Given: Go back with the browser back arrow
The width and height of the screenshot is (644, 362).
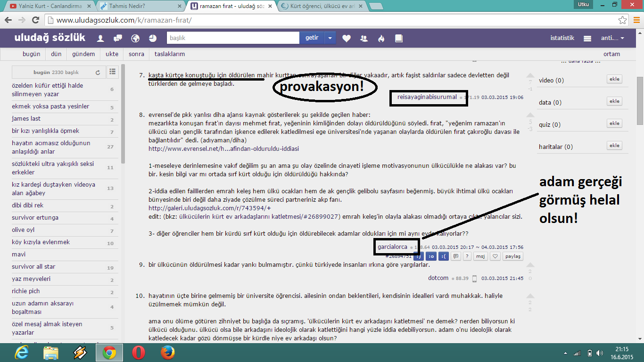Looking at the screenshot, I should 8,20.
